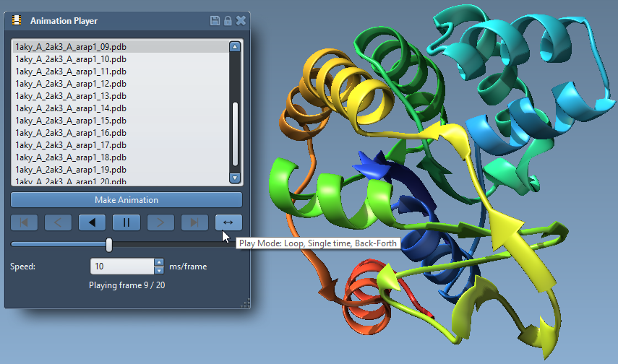Toggle the Back-Forth play mode button
The height and width of the screenshot is (364, 618).
point(228,222)
